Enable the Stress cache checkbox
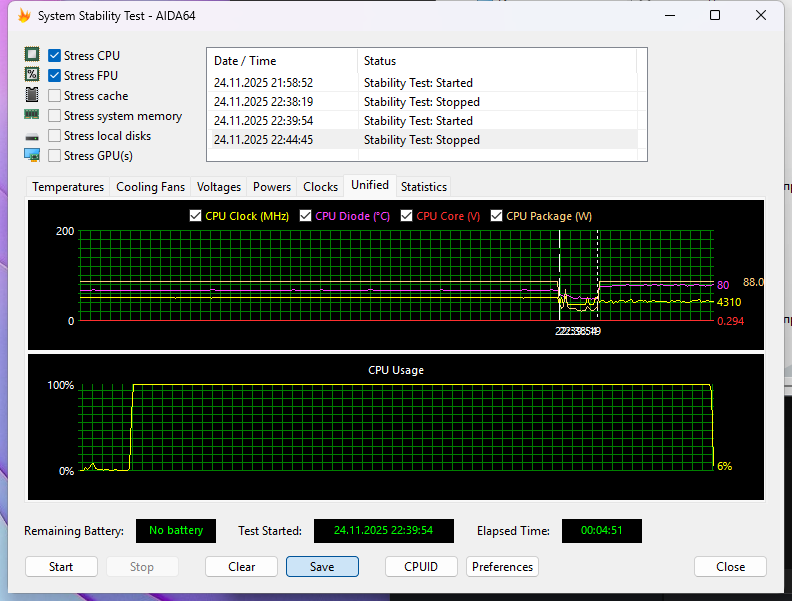 55,95
